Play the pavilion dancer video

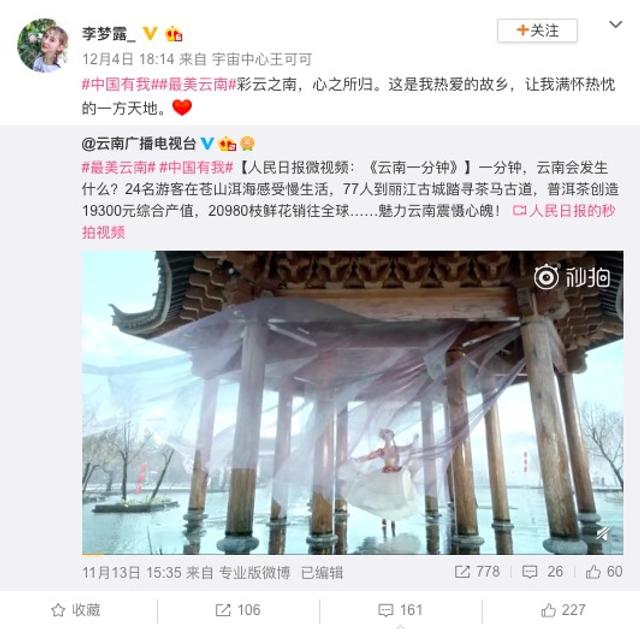(353, 402)
